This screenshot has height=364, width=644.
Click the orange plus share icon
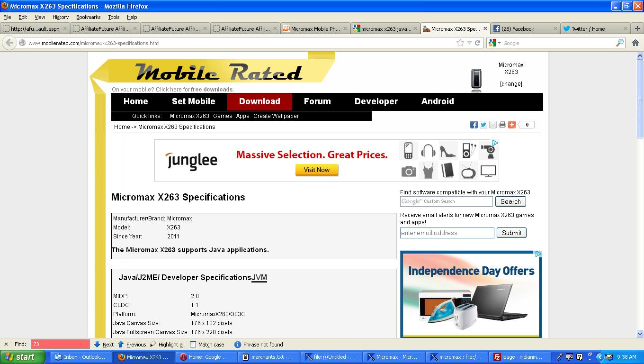point(512,125)
